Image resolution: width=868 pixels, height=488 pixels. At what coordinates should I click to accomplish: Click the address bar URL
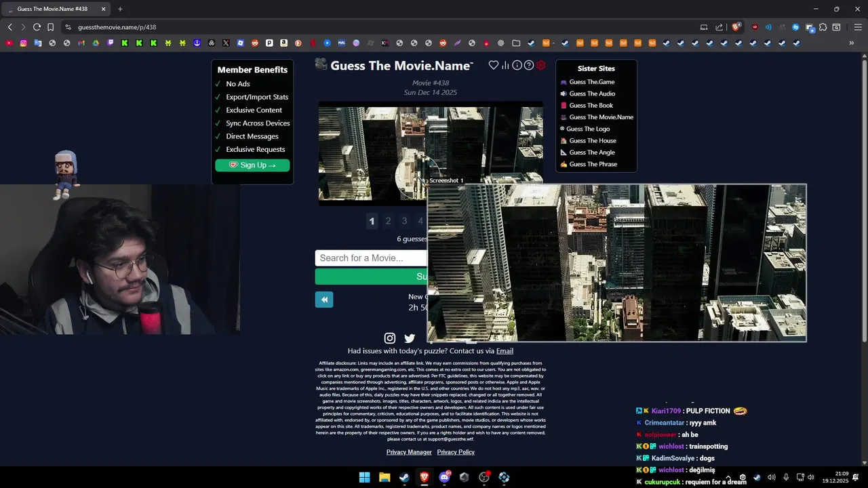pos(117,27)
